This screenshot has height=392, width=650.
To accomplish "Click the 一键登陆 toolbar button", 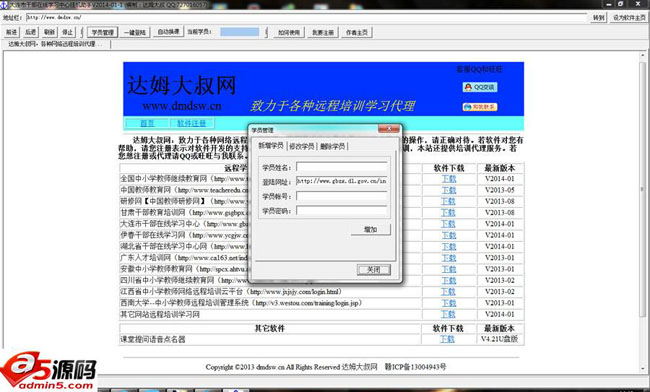I will click(x=135, y=32).
